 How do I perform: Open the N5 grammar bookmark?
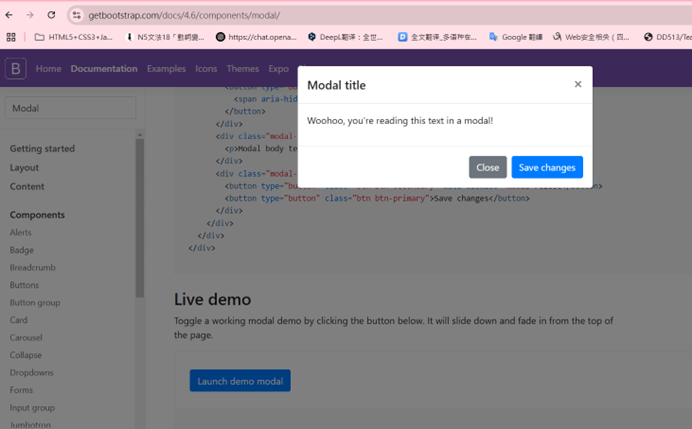[165, 37]
